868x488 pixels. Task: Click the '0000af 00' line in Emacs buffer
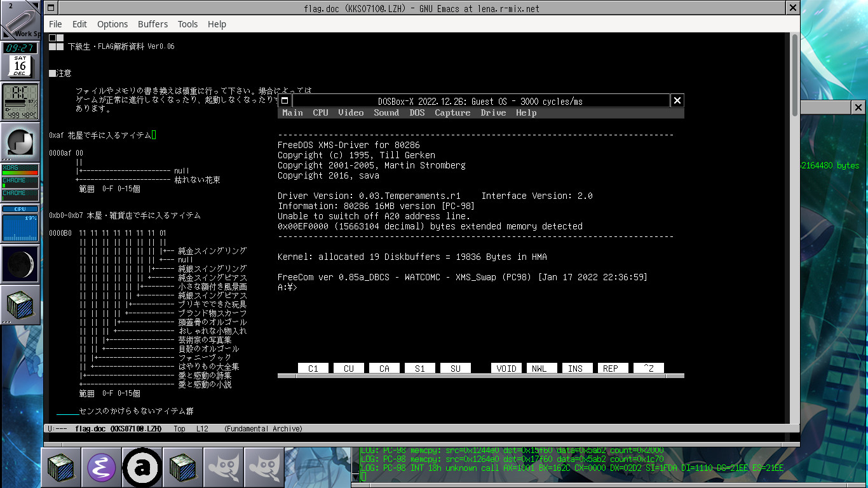(66, 153)
